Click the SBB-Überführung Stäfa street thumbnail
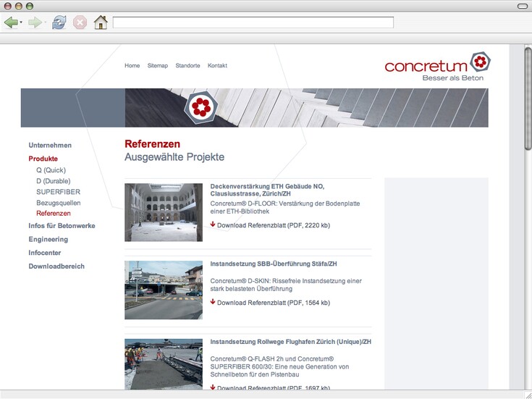The image size is (532, 399). coord(164,290)
